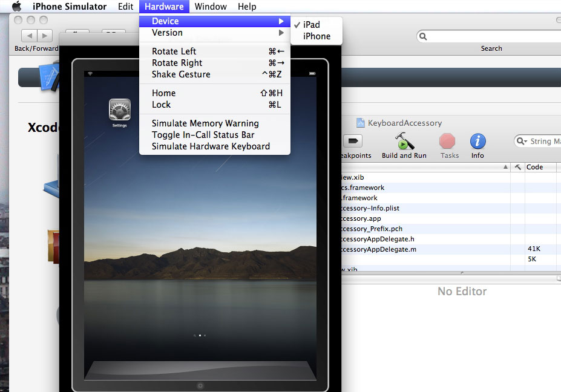Select the row ending in cs.framework
The height and width of the screenshot is (392, 561).
[426, 188]
